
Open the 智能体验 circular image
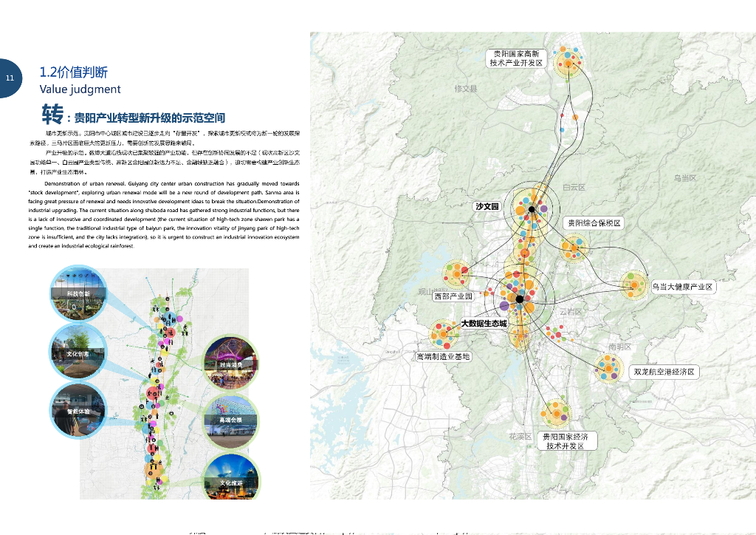point(78,411)
